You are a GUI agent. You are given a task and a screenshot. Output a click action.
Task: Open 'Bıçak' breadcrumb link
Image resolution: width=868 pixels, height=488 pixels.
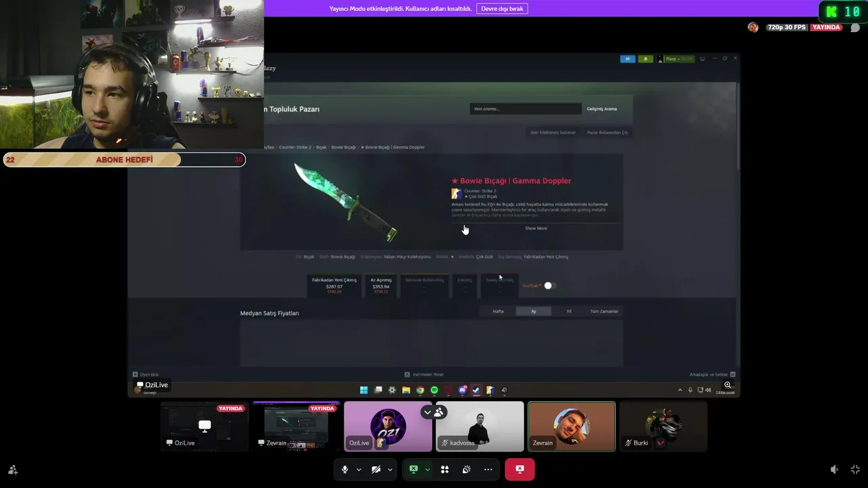tap(321, 147)
